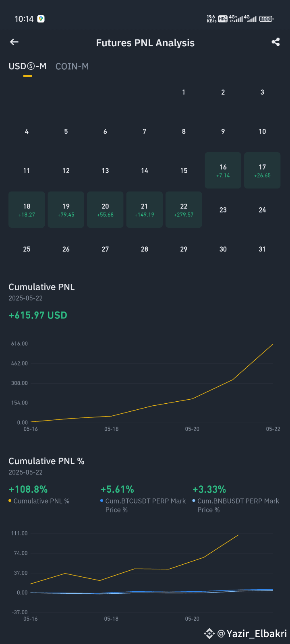Tap the +615.97 USD cumulative value
This screenshot has height=644, width=290.
pos(38,315)
